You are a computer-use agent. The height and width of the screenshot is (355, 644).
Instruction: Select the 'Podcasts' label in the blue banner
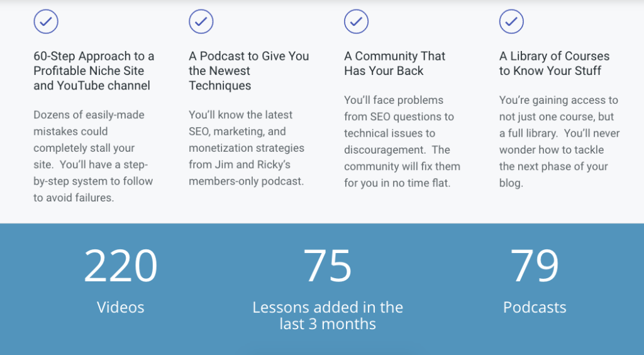pyautogui.click(x=535, y=307)
